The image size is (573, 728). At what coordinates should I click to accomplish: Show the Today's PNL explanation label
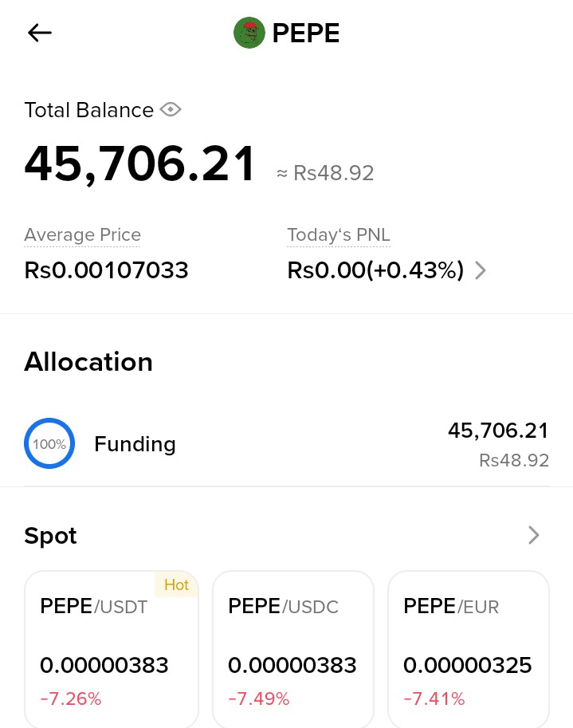(x=339, y=235)
